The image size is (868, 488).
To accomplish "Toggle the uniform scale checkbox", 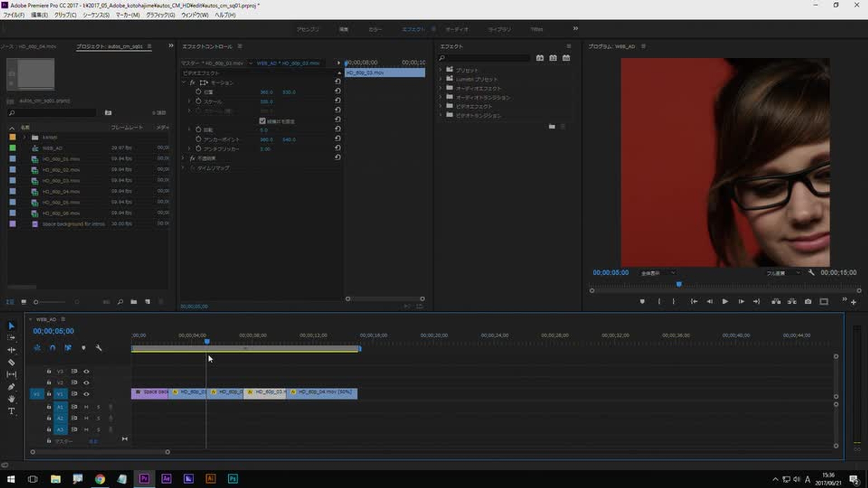I will pyautogui.click(x=262, y=121).
